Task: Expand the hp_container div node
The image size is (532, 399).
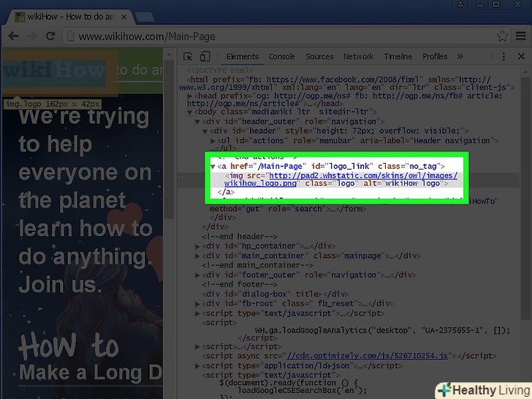Action: click(197, 246)
